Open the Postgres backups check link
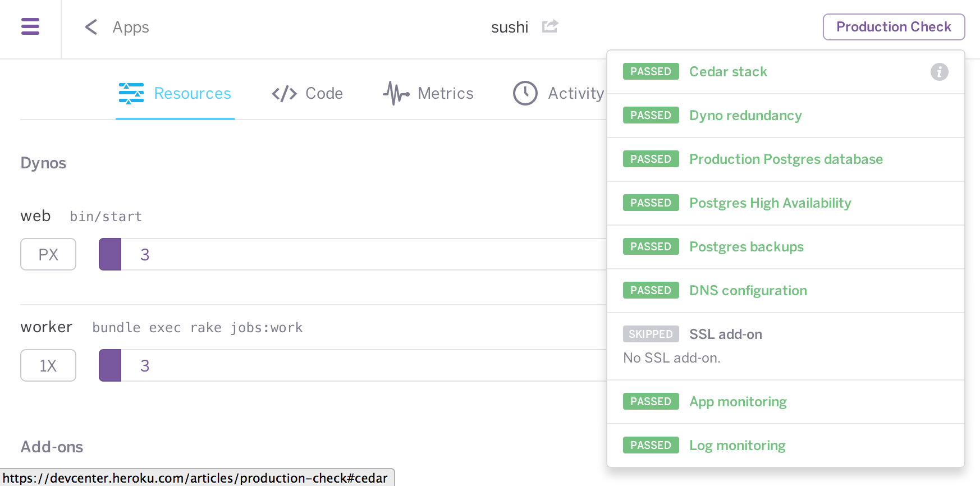The width and height of the screenshot is (980, 486). click(x=747, y=247)
